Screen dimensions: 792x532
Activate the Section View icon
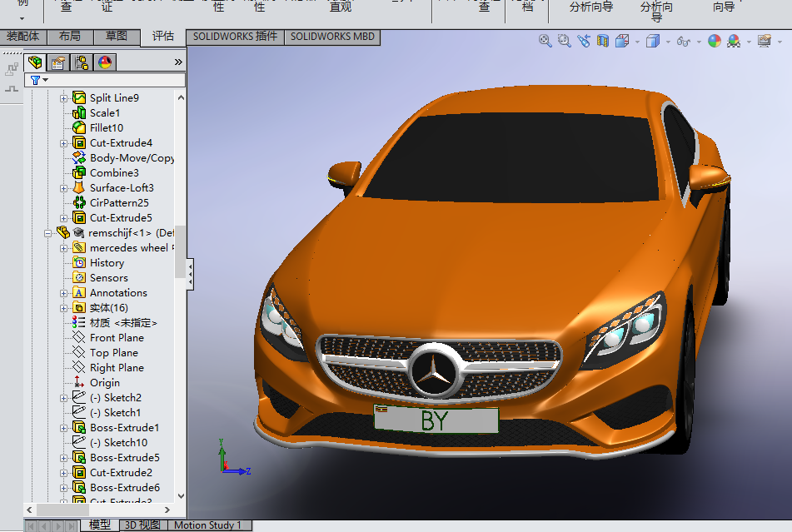pos(602,40)
